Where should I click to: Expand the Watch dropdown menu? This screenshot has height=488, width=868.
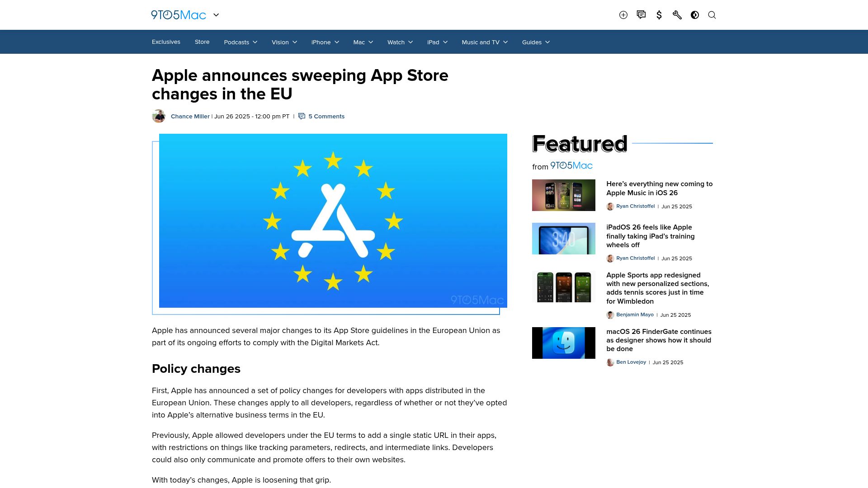400,42
